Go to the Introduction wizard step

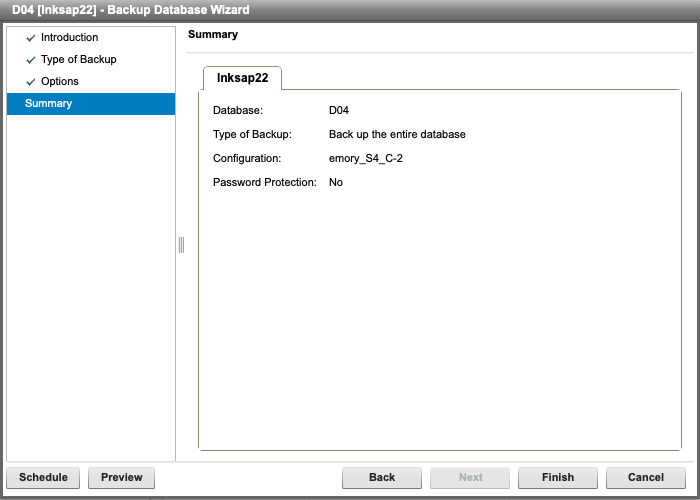coord(69,38)
